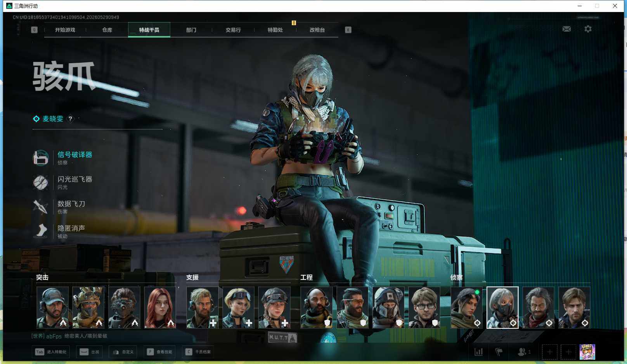Choose the engineer operator with orange glasses
Screen dimensions: 627x364
point(352,307)
